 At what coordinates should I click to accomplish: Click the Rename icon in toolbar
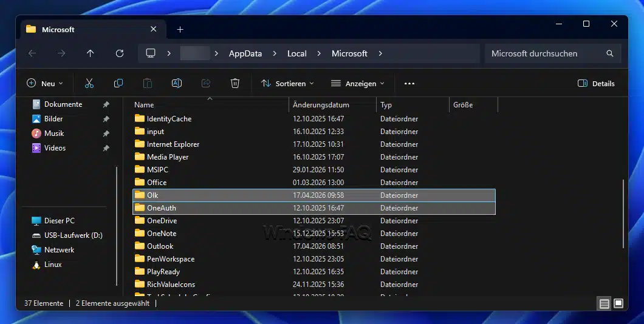pyautogui.click(x=177, y=84)
